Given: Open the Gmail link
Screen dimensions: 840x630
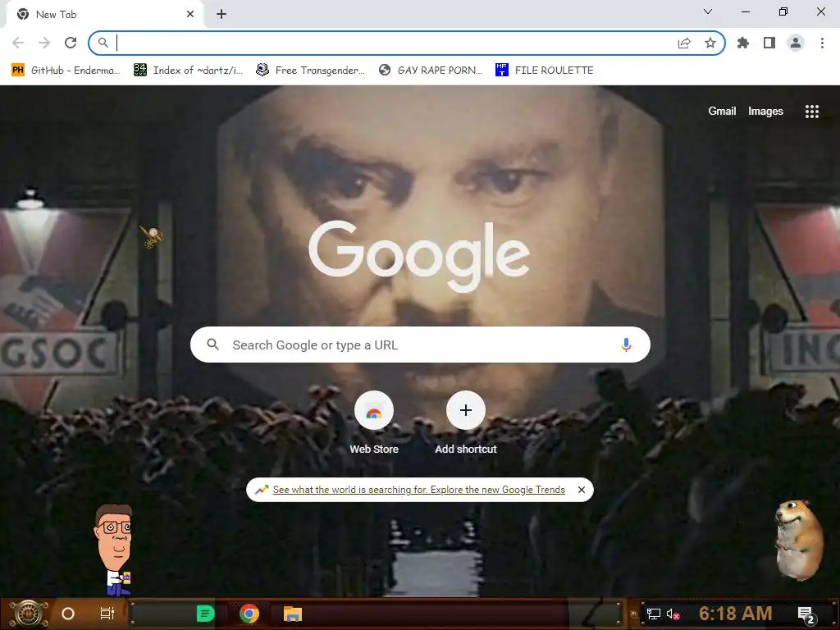Looking at the screenshot, I should 722,111.
